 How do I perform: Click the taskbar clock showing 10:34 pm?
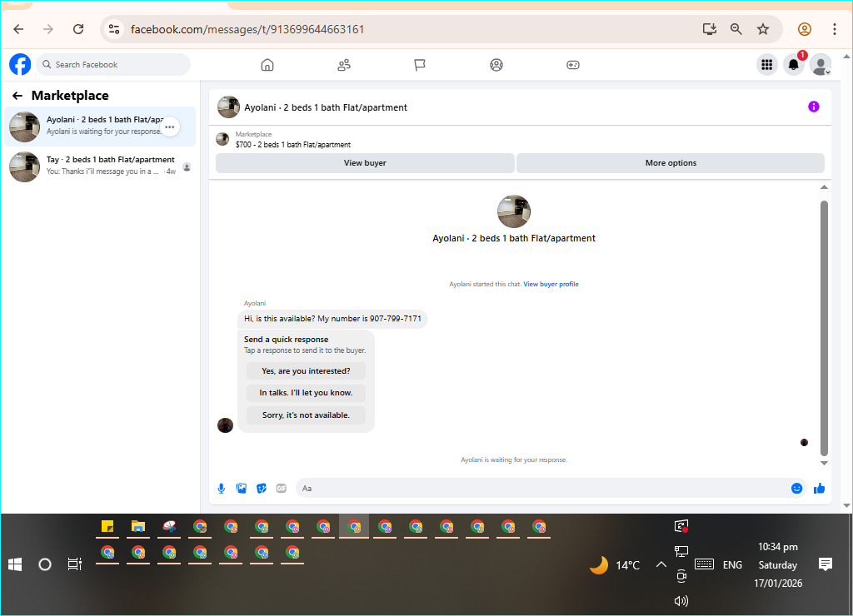[778, 547]
